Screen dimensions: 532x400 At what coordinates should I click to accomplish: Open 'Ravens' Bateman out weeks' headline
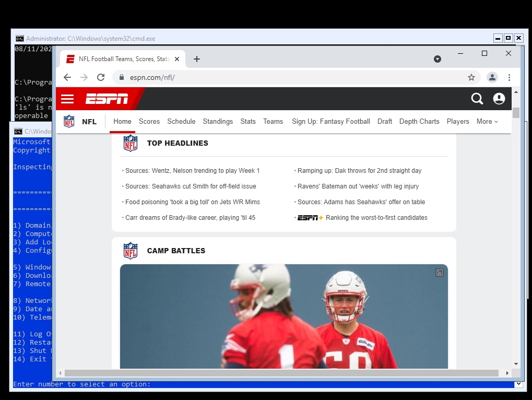(358, 186)
